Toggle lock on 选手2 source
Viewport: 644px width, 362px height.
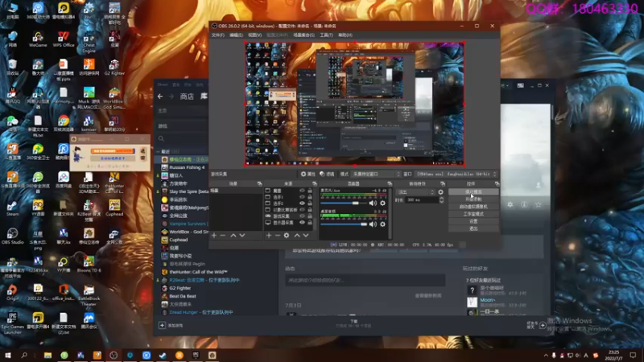(310, 204)
